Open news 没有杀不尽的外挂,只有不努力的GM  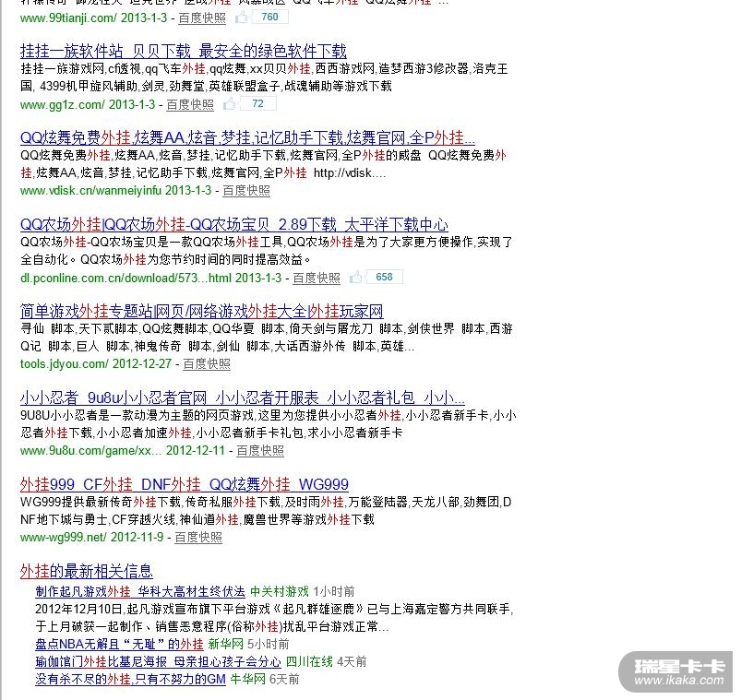(130, 679)
